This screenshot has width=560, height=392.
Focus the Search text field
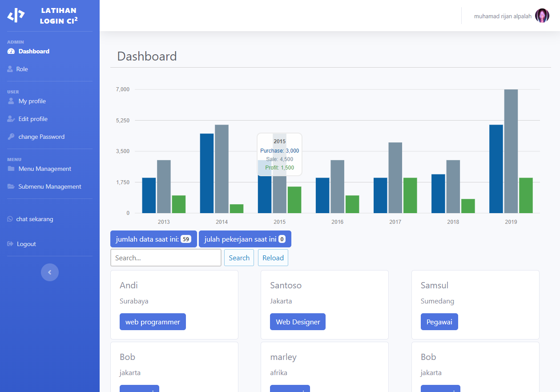[x=165, y=258]
